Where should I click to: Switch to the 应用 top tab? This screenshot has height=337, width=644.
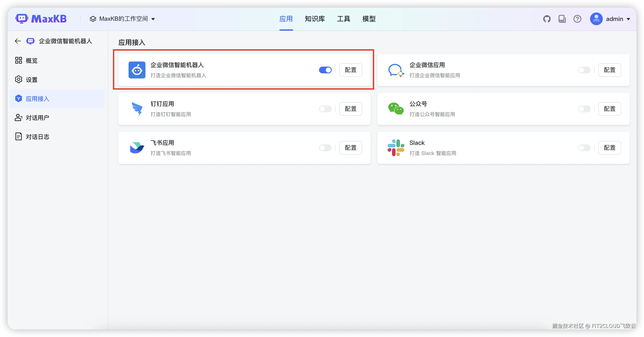[286, 19]
